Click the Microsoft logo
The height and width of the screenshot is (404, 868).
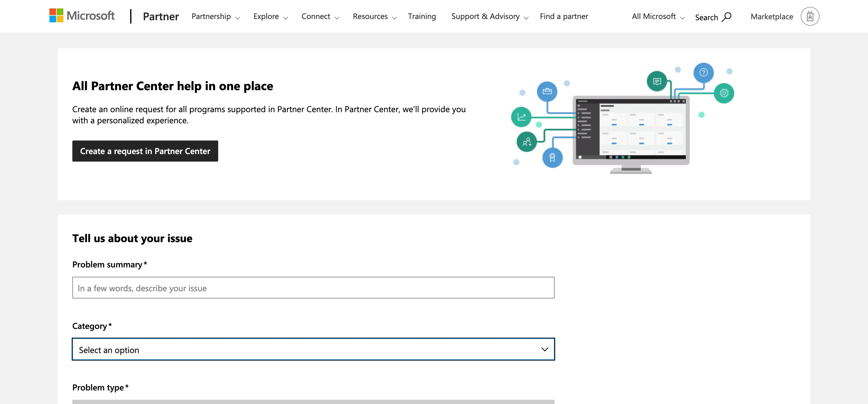[x=82, y=16]
